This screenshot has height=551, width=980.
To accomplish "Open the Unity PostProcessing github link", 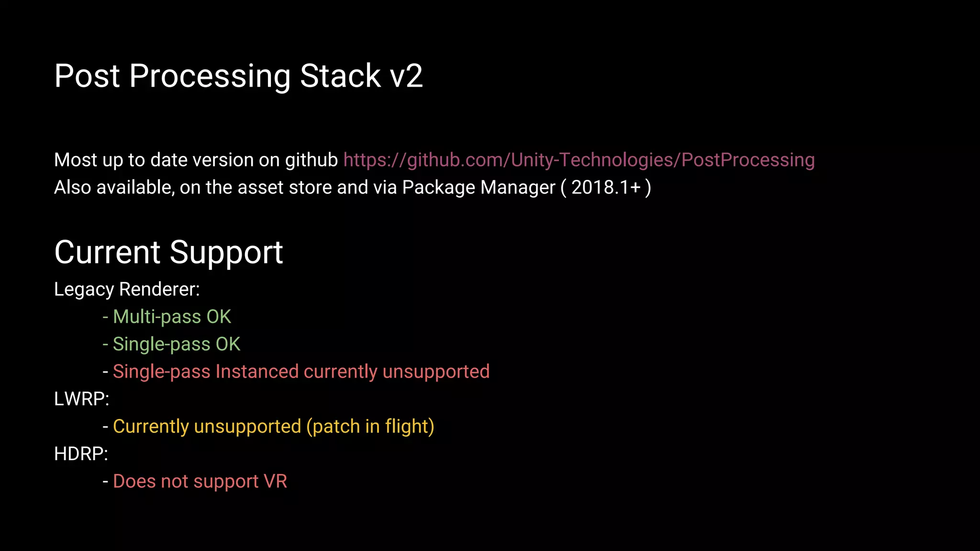I will click(x=579, y=160).
